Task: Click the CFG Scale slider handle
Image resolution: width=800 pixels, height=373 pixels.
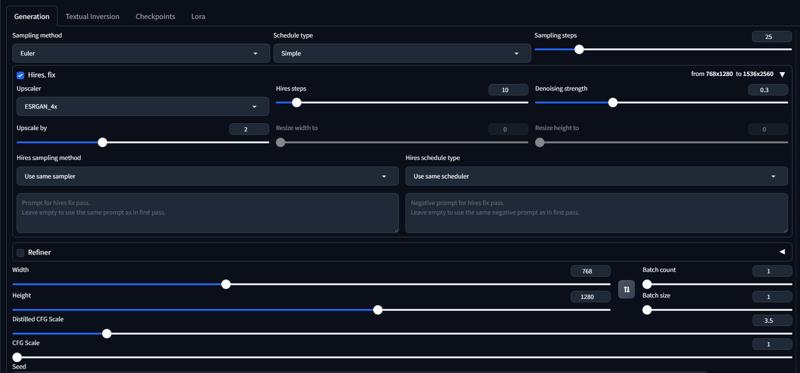Action: (x=17, y=357)
